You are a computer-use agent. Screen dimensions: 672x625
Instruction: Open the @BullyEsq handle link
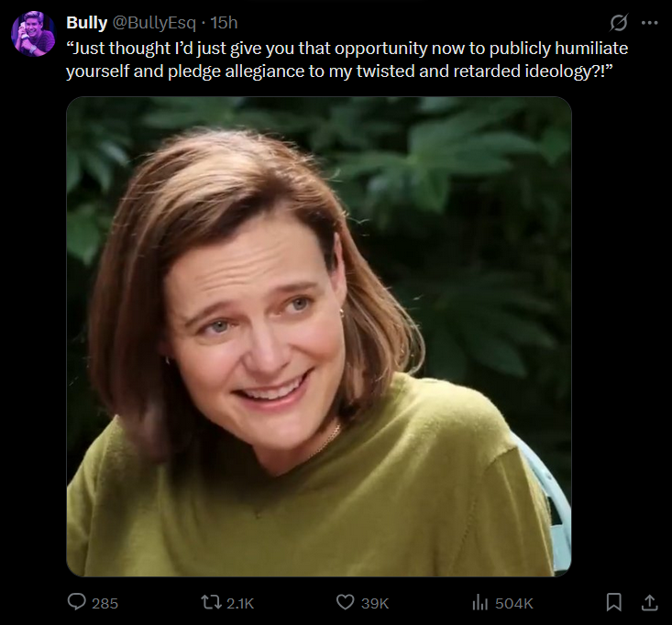(x=153, y=23)
